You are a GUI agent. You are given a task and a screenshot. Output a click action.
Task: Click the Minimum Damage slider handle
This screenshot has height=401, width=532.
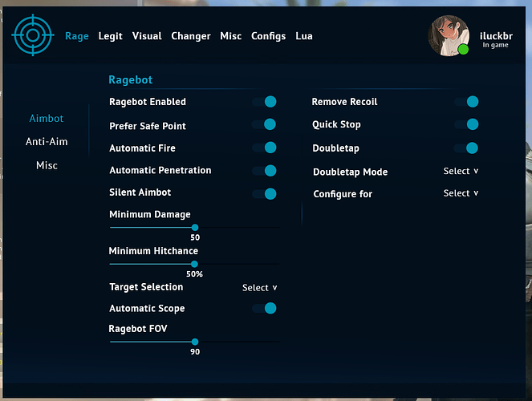tap(195, 228)
